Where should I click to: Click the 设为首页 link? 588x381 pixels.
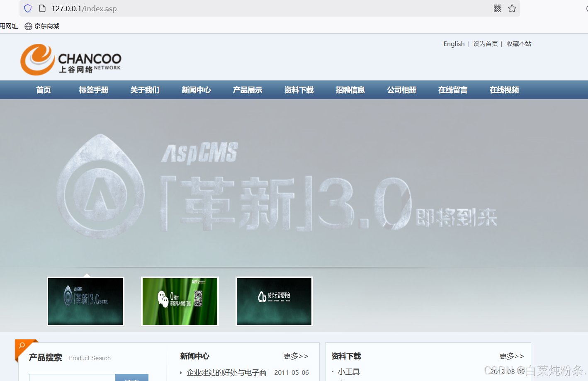tap(486, 44)
